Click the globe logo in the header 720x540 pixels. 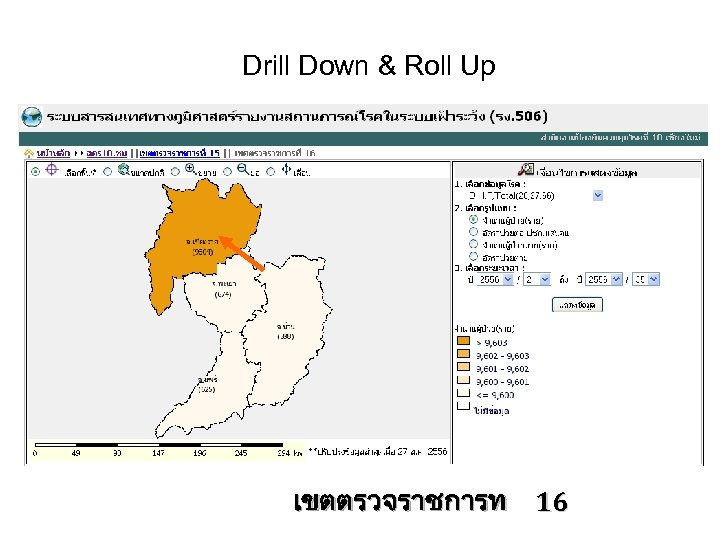[31, 117]
